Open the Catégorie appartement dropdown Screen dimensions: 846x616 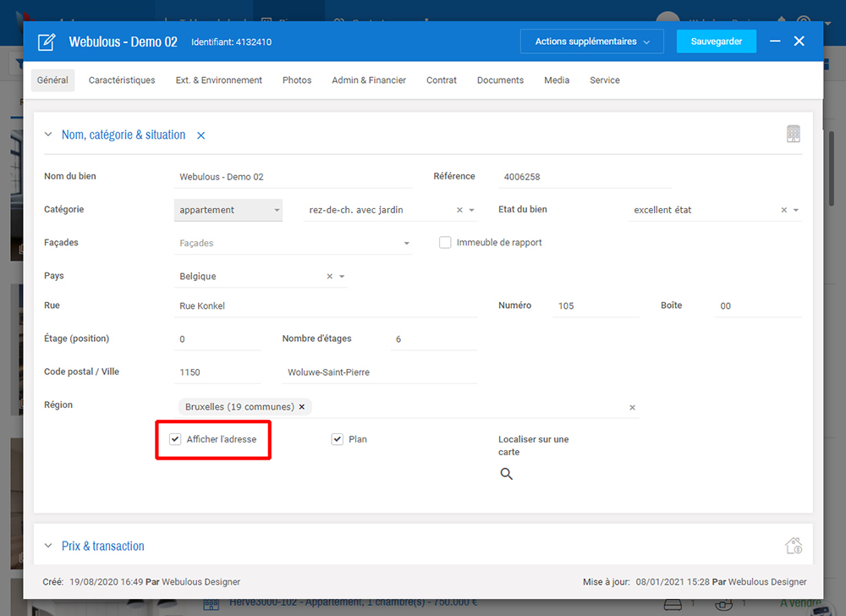(x=228, y=210)
